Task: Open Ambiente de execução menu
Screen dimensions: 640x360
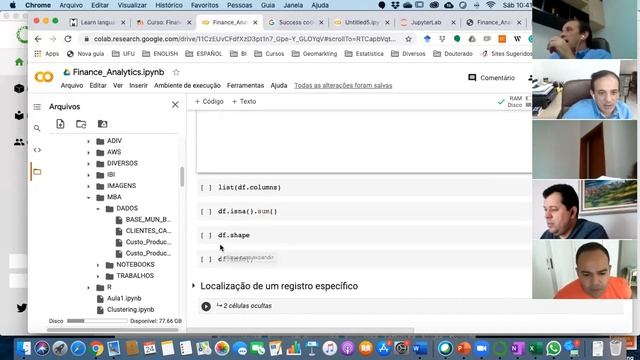Action: pos(187,85)
